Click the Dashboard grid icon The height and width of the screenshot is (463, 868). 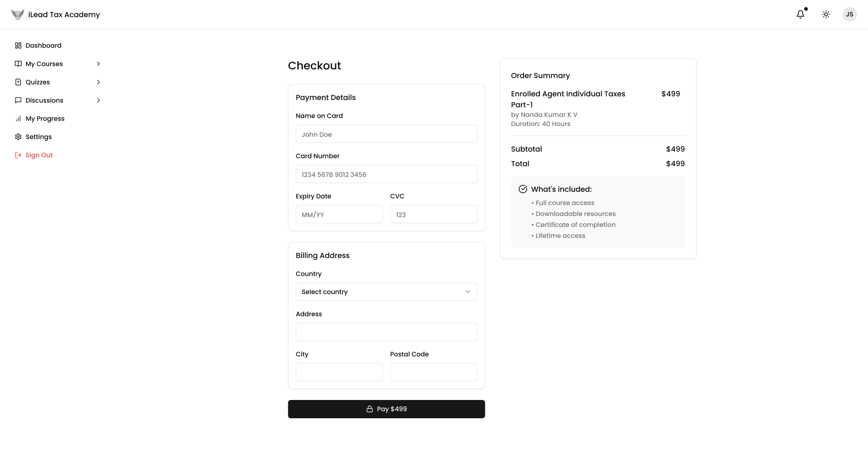tap(18, 46)
